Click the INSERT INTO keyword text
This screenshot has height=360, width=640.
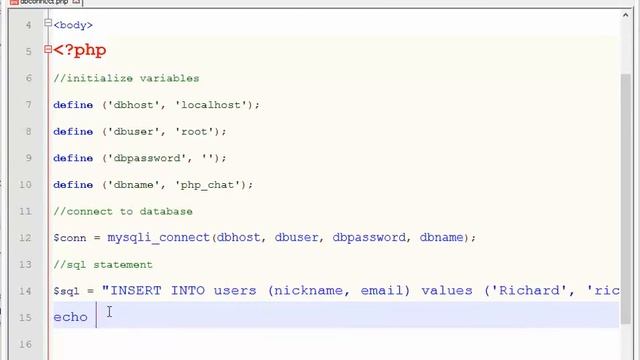pyautogui.click(x=158, y=291)
